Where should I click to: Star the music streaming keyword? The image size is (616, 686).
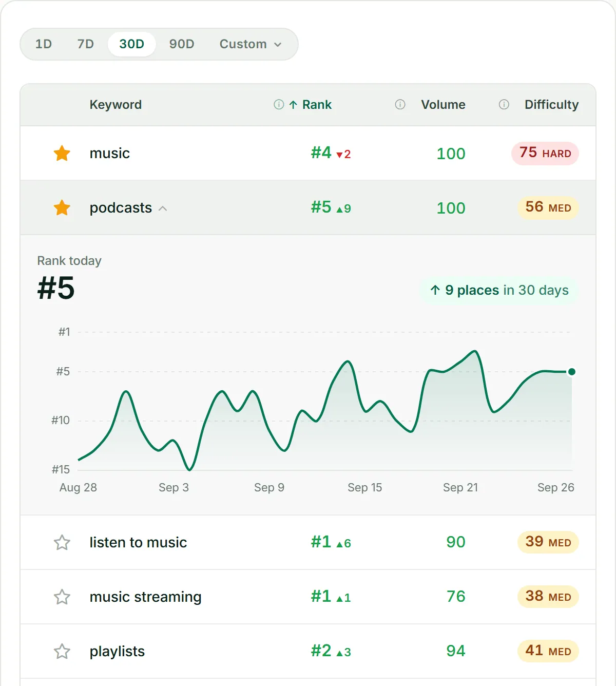click(x=62, y=597)
